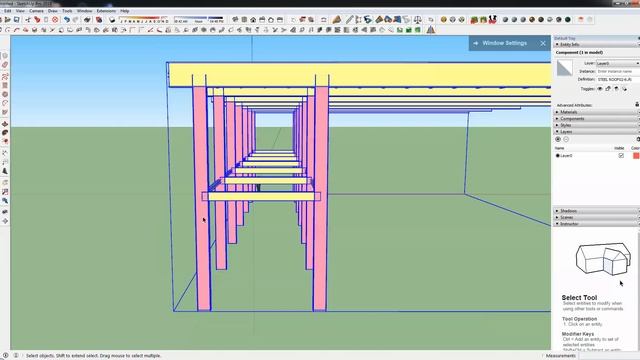
Task: Open the Help menu
Action: pos(124,11)
